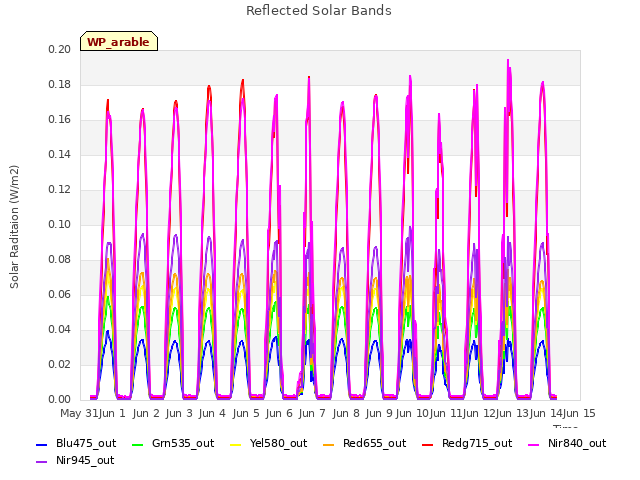Click the 0.08 y-axis tick label
Viewport: 640px width, 480px height.
[60, 260]
